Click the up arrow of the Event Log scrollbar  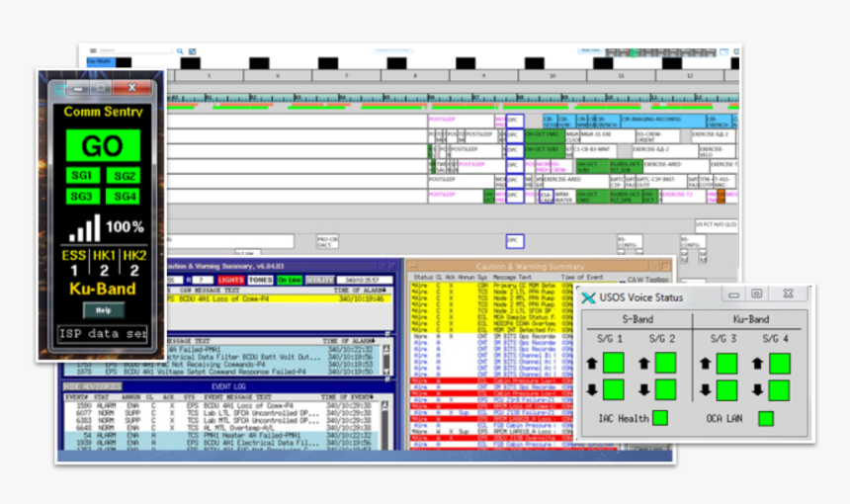pos(384,405)
